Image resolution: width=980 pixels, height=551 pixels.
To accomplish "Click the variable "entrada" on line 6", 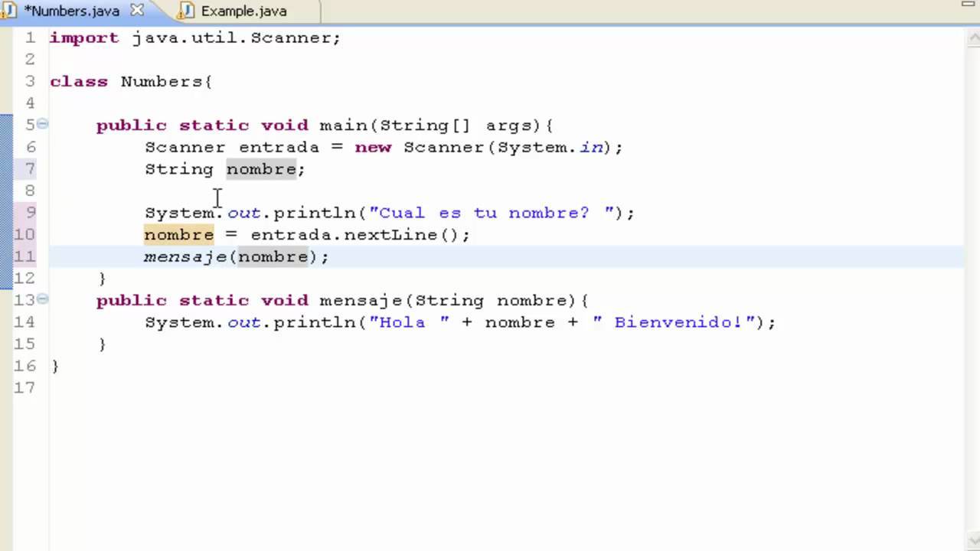I will click(279, 148).
